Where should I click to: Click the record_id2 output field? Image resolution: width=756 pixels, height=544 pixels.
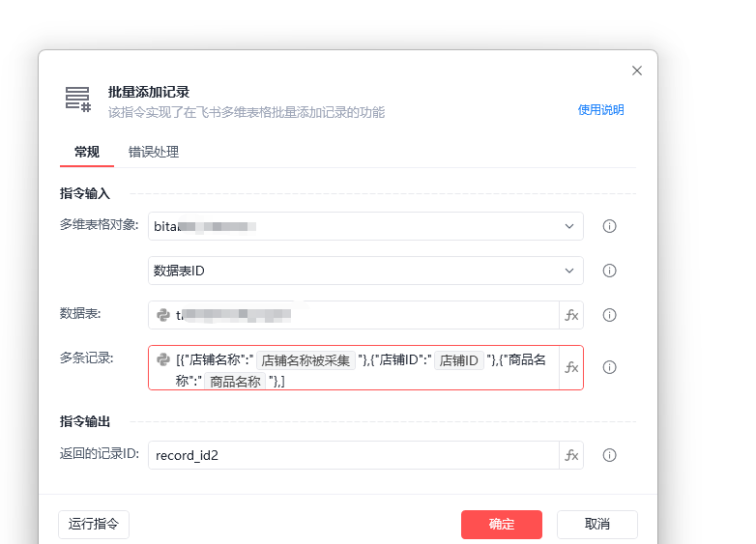(x=354, y=455)
